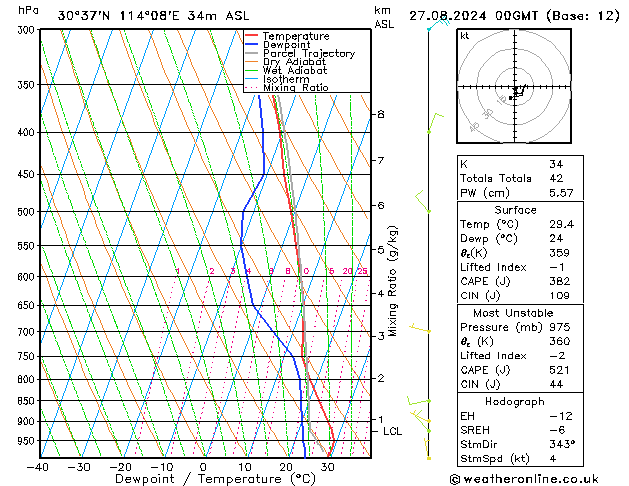Click the '850' hPa pressure label
Image resolution: width=629 pixels, height=486 pixels.
point(28,401)
